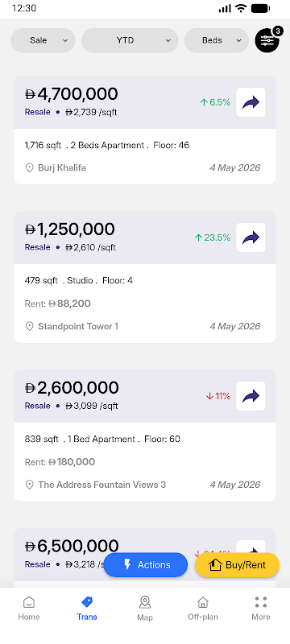Expand the Sale dropdown

(43, 40)
